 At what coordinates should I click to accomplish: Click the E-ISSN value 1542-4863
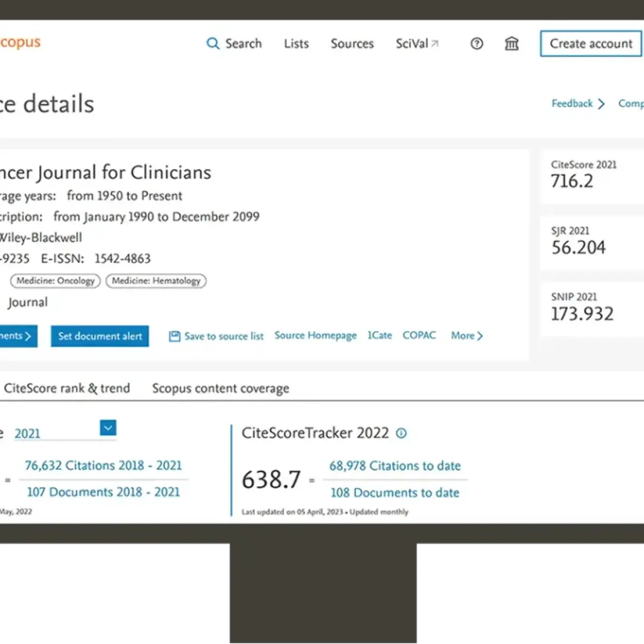point(122,259)
